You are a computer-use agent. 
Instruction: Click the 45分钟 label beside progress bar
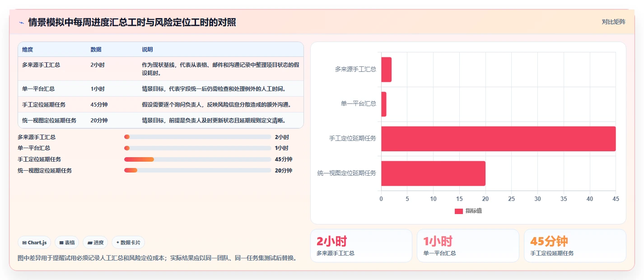click(x=284, y=159)
